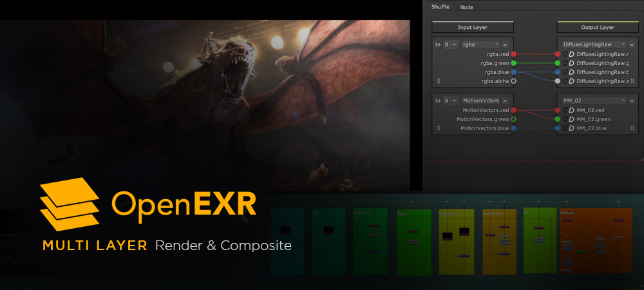Click the grip handle of the MM_02 group

point(632,128)
